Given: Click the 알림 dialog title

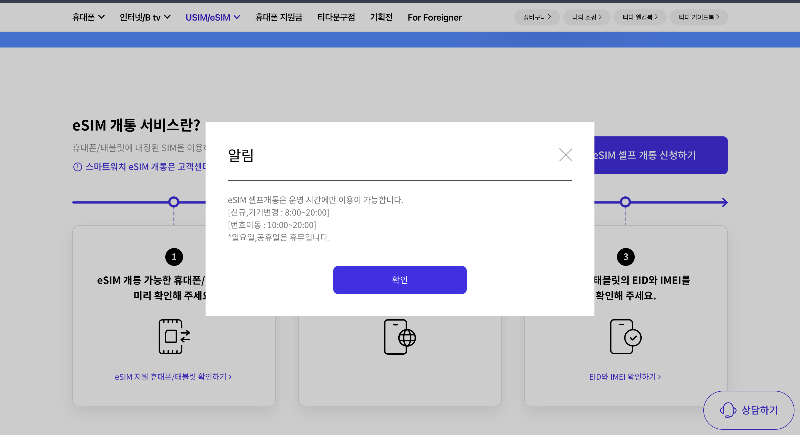Looking at the screenshot, I should [241, 155].
